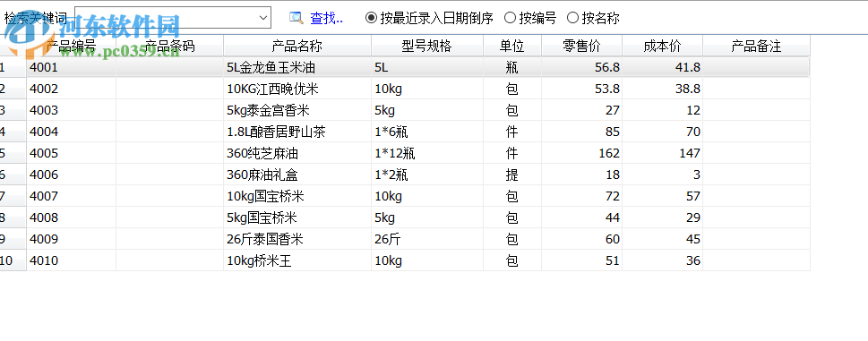Click product code 4005
Viewport: 868px width, 341px height.
coord(44,153)
